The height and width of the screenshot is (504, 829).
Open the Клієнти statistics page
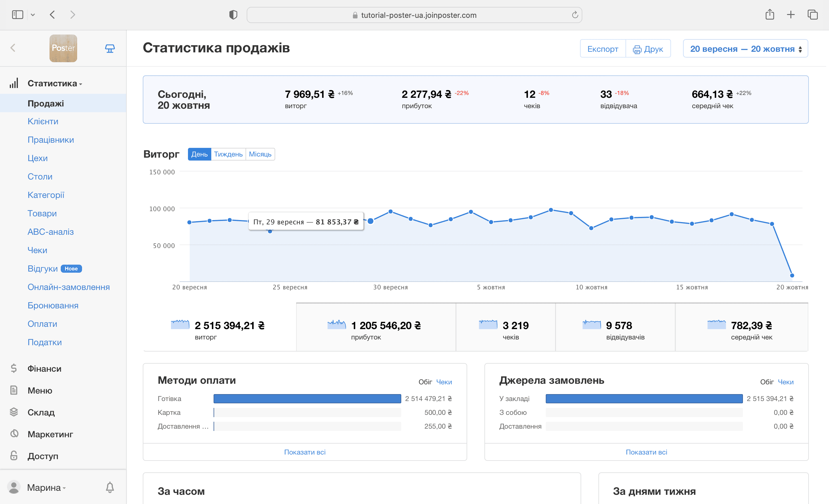pos(43,121)
